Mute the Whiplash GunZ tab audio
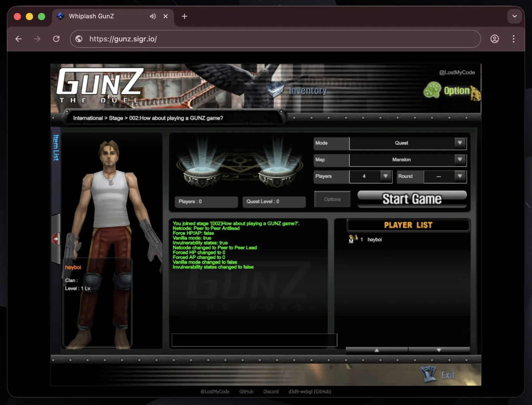Viewport: 532px width, 405px height. [153, 16]
